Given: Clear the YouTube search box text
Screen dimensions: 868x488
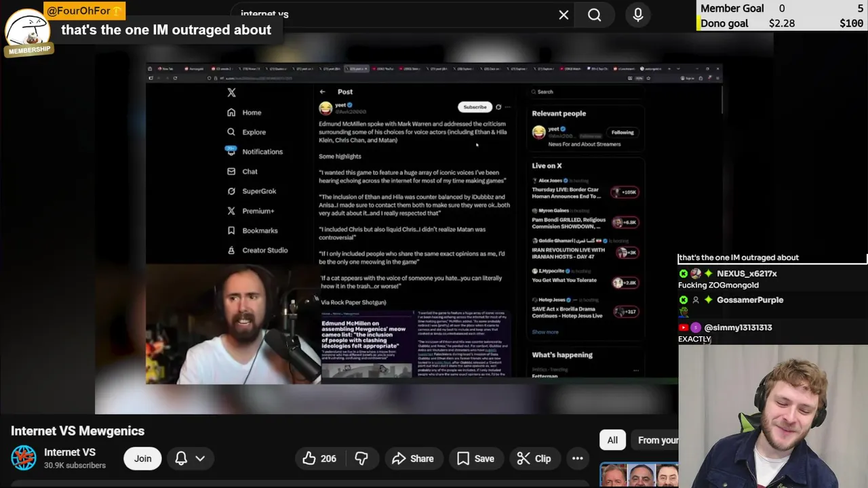Looking at the screenshot, I should pos(564,15).
